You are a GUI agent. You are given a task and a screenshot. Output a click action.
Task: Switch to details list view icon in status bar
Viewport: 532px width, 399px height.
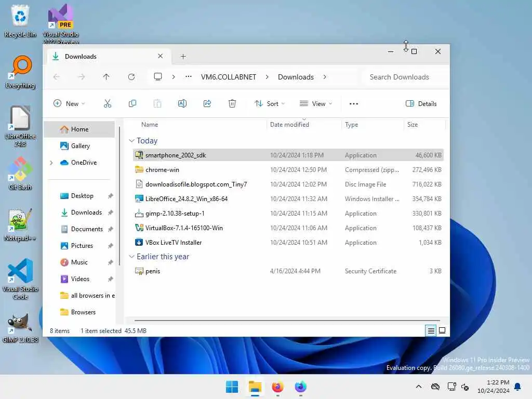431,330
